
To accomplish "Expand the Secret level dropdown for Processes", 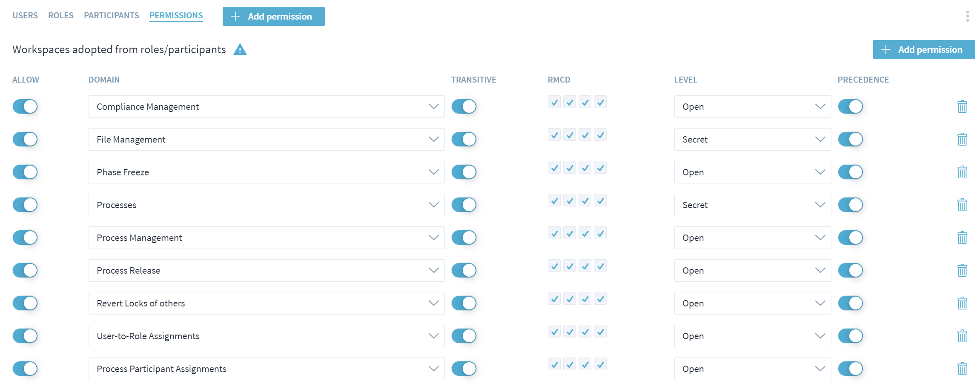I will 752,205.
